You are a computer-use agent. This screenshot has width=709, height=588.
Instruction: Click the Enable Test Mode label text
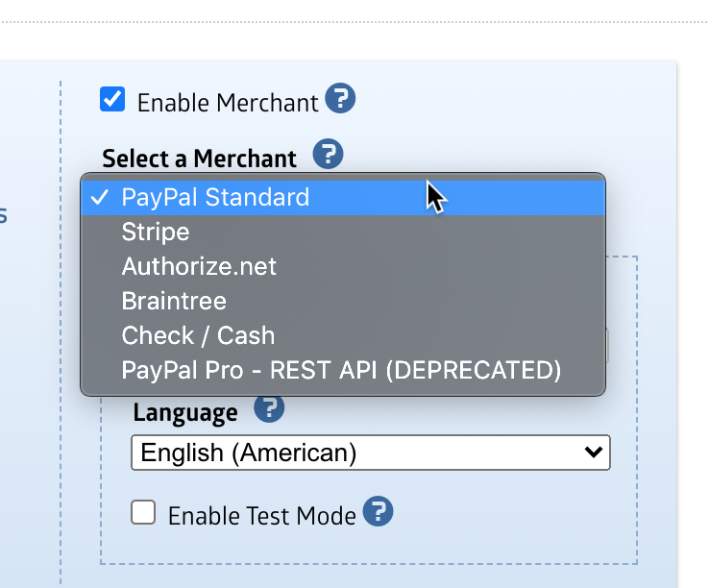[261, 516]
